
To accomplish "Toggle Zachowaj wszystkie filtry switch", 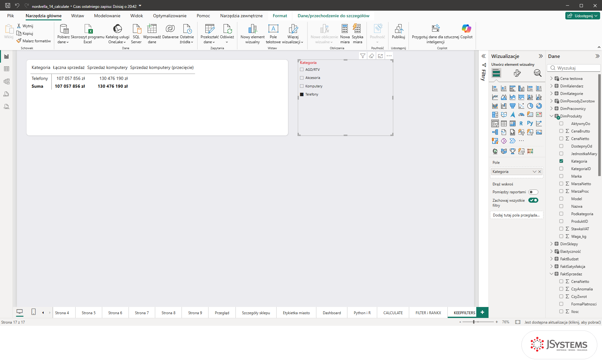I will coord(533,200).
